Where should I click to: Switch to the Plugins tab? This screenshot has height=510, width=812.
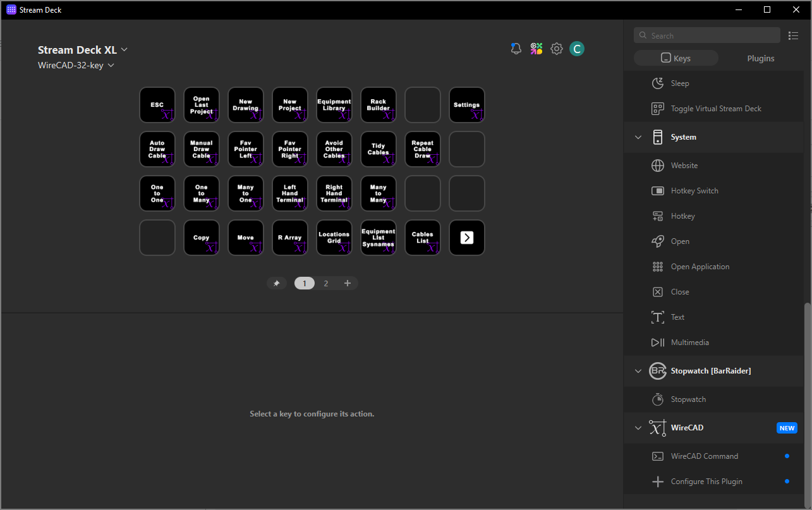[x=760, y=58]
